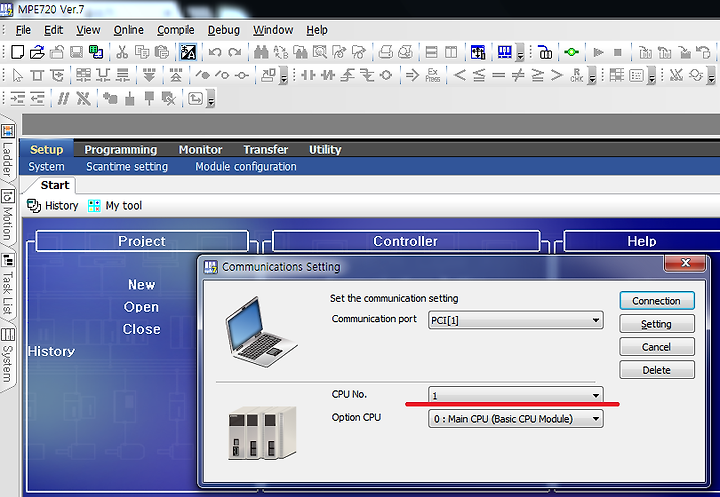Select the Setup tab
The width and height of the screenshot is (720, 497).
pyautogui.click(x=46, y=150)
